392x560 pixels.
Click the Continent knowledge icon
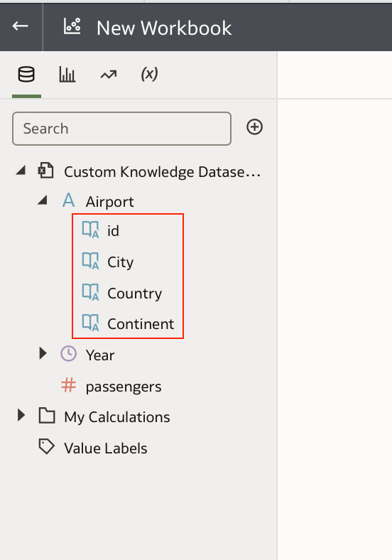coord(91,323)
